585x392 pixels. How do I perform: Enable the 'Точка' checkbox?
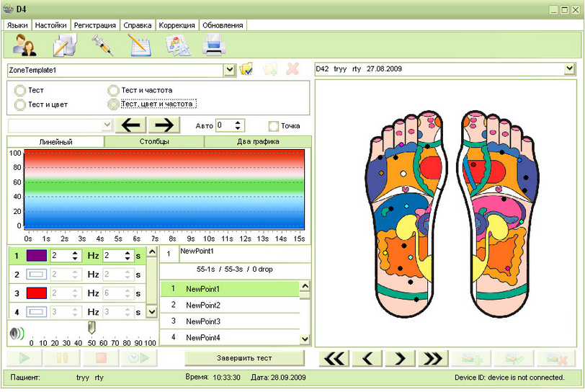[273, 125]
